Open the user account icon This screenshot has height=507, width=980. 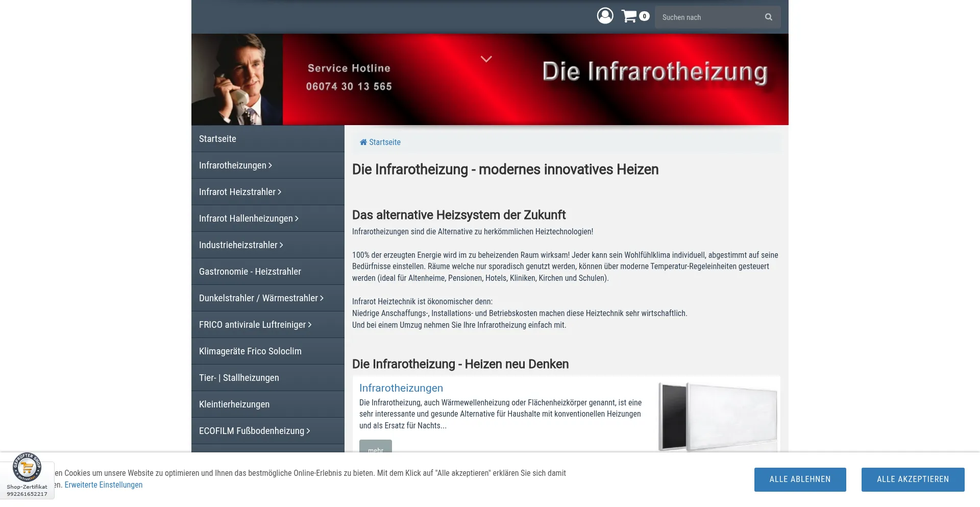pyautogui.click(x=605, y=16)
